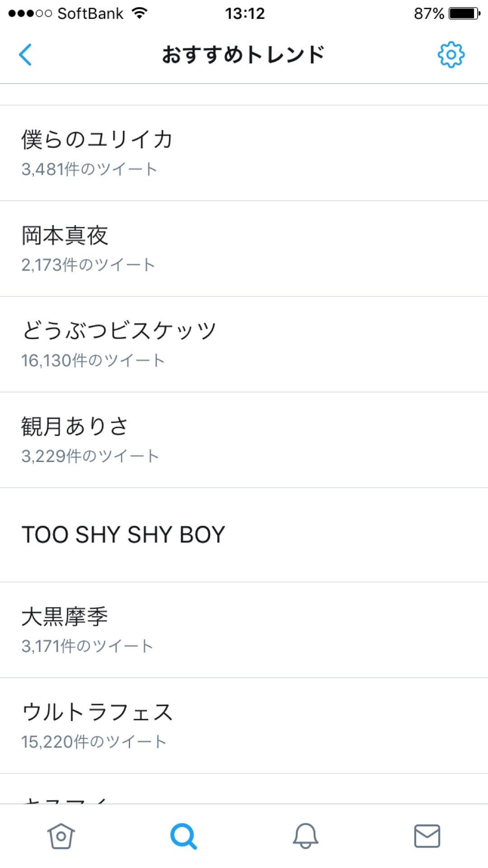This screenshot has width=488, height=868.
Task: Tap the back arrow icon
Action: (26, 55)
